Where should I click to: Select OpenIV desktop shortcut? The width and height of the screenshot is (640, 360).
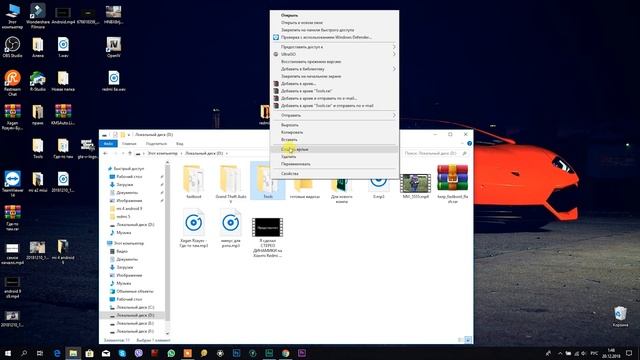pyautogui.click(x=113, y=47)
